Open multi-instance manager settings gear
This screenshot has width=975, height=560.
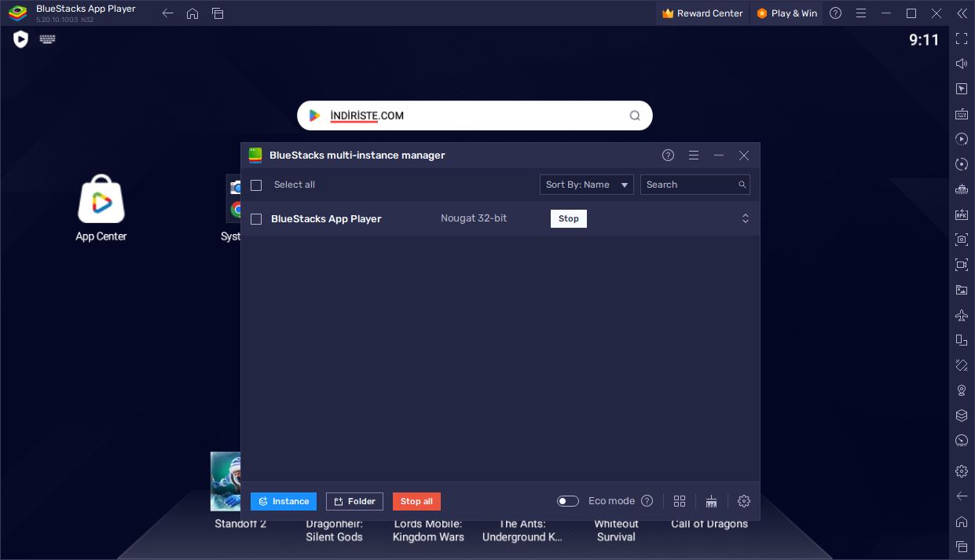click(744, 501)
